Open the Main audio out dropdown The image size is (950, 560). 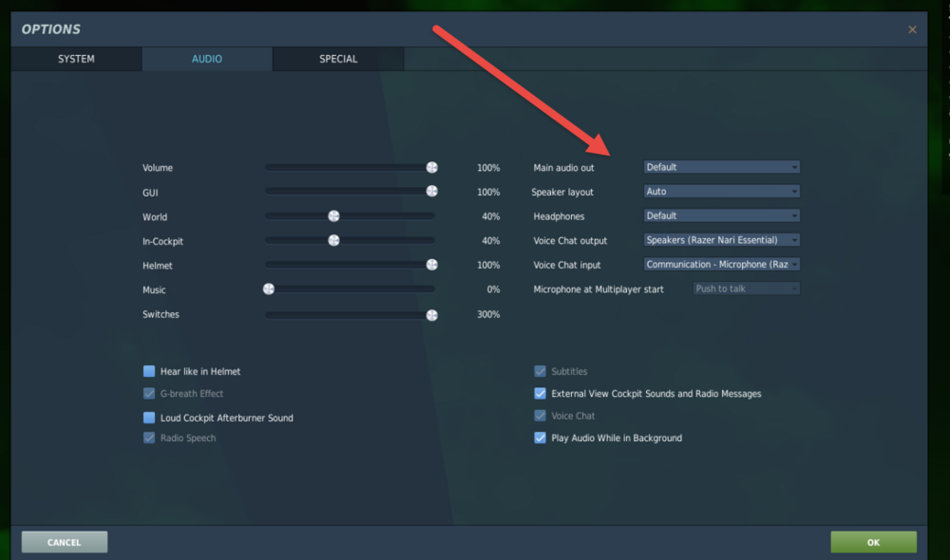[x=721, y=167]
